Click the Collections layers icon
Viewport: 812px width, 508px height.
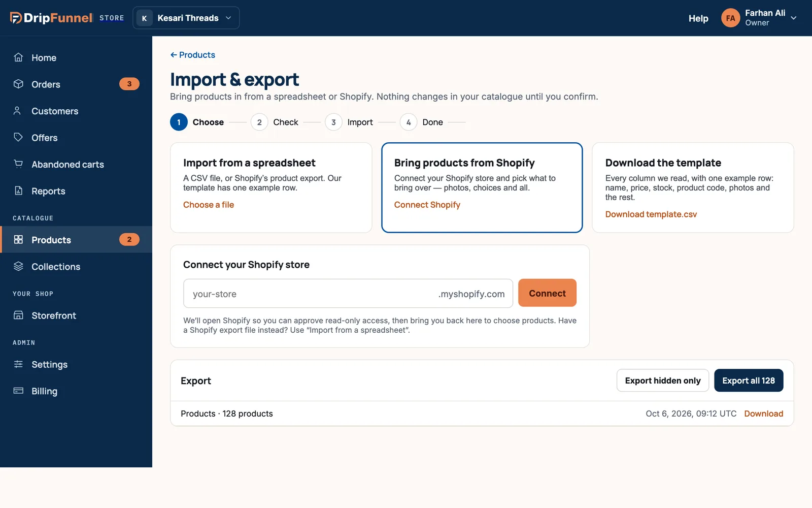[x=18, y=266]
